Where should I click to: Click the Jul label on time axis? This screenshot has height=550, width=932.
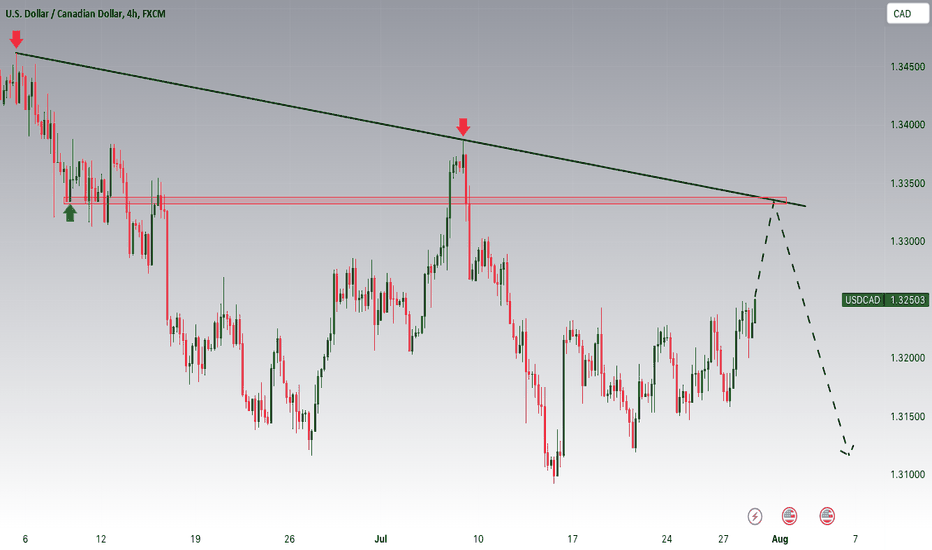pos(380,539)
